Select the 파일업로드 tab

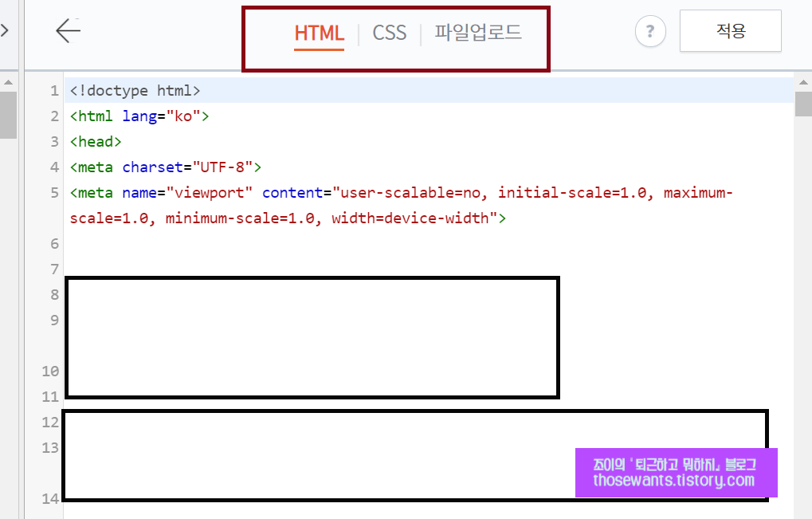[478, 33]
